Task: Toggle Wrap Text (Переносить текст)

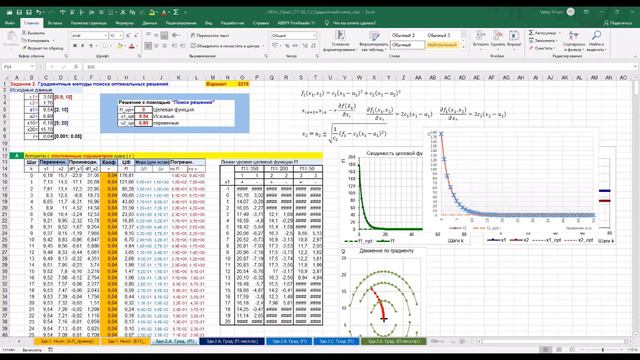Action: coord(210,36)
